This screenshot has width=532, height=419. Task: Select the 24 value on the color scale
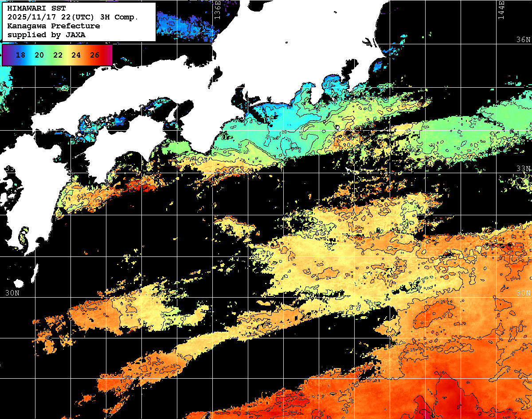click(x=76, y=55)
